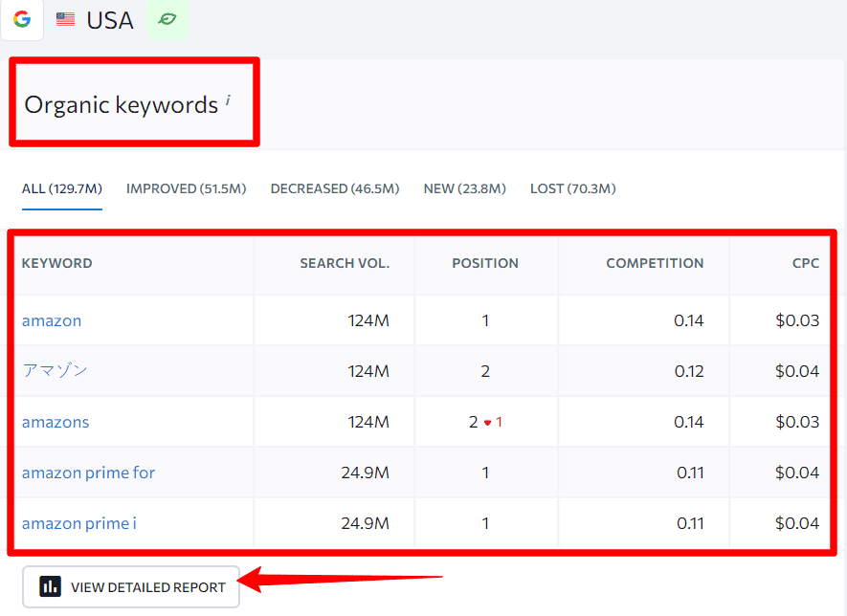
Task: Click 124M search volume for amazon row
Action: pyautogui.click(x=368, y=320)
